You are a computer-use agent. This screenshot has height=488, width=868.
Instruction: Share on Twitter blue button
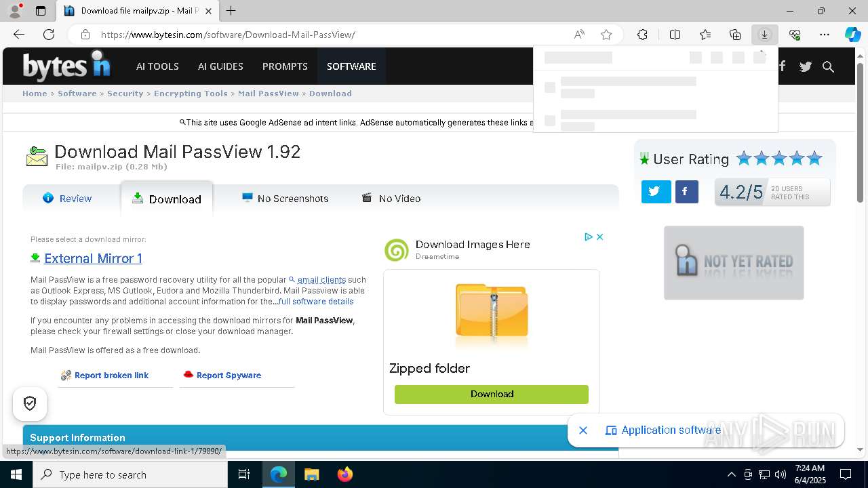coord(656,192)
